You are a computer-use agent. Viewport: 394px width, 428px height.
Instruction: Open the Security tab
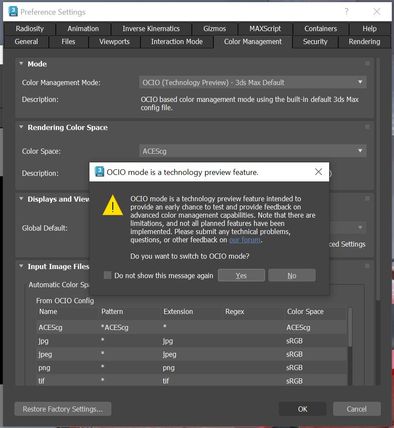(315, 42)
